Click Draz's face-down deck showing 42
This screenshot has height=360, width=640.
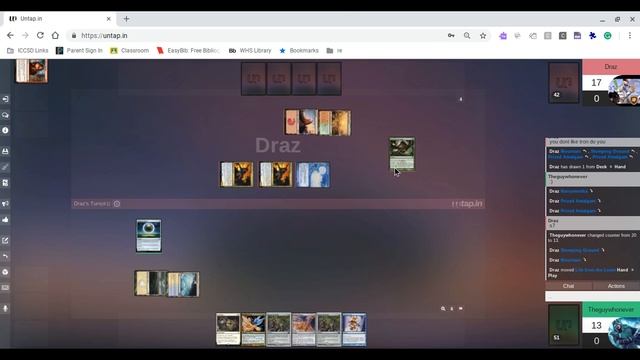[564, 82]
